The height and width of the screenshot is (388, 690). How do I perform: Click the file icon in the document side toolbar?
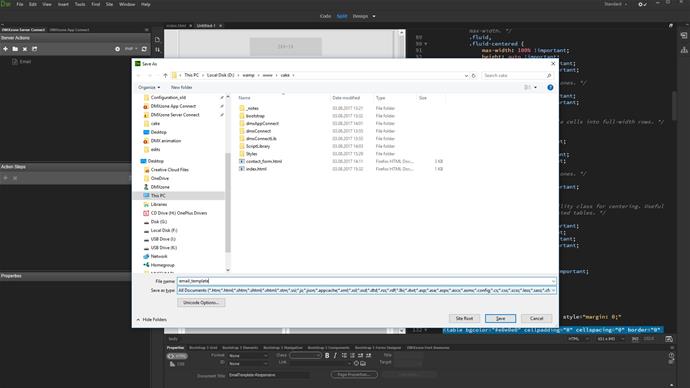[157, 40]
